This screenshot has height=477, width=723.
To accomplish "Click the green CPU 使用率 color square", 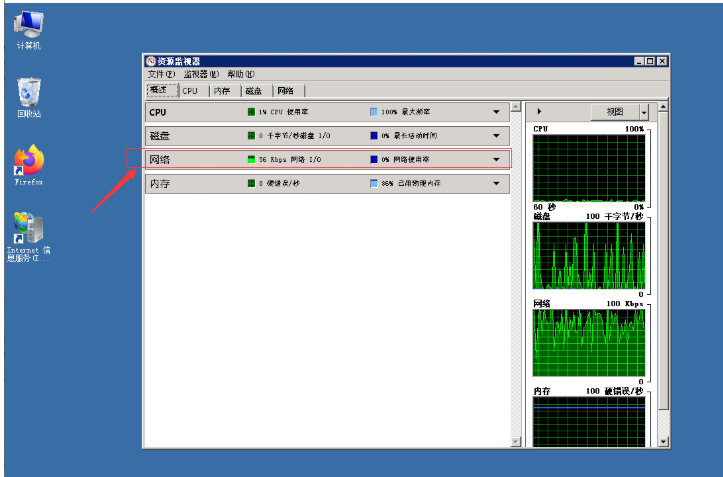I will (x=252, y=112).
